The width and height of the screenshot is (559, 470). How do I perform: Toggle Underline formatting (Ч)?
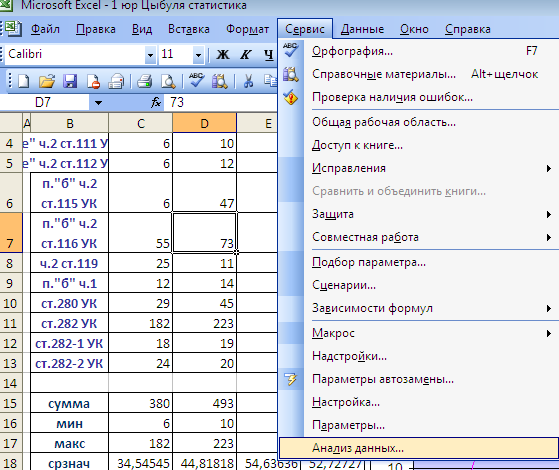[268, 55]
